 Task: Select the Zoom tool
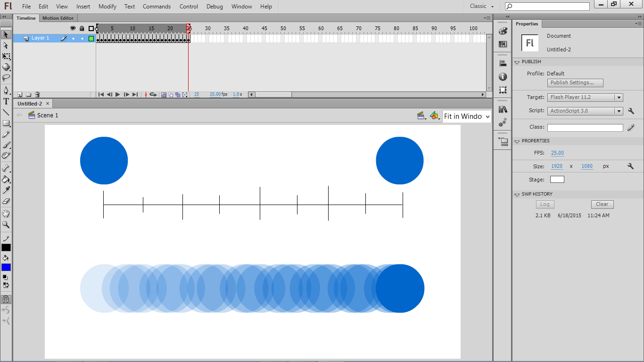coord(6,225)
